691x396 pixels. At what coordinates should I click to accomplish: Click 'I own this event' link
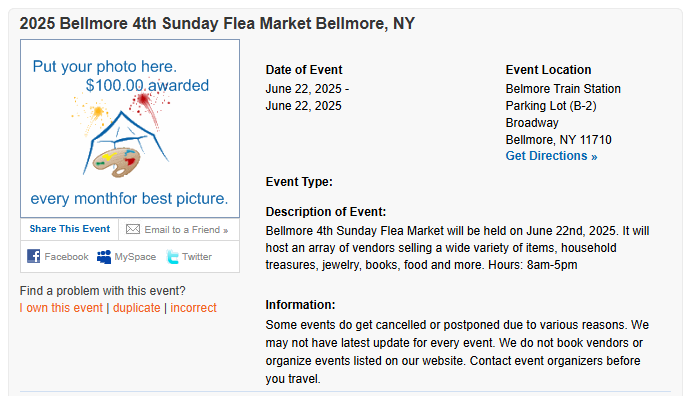(x=61, y=307)
